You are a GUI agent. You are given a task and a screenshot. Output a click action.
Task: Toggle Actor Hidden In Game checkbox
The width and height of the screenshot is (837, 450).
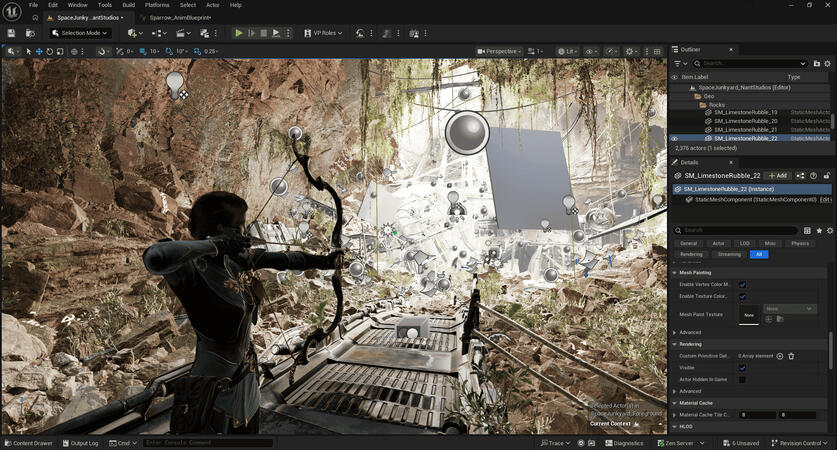[x=742, y=380]
